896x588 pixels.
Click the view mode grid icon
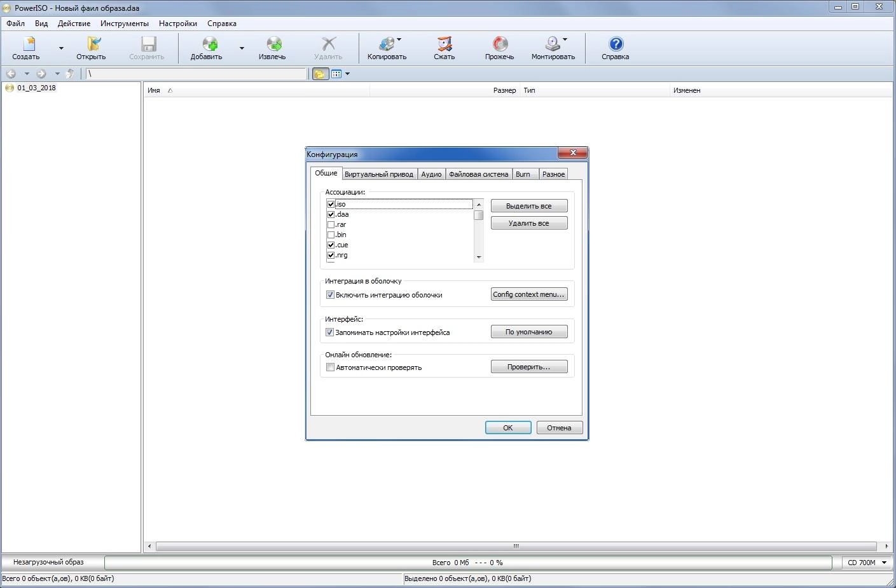(x=336, y=74)
